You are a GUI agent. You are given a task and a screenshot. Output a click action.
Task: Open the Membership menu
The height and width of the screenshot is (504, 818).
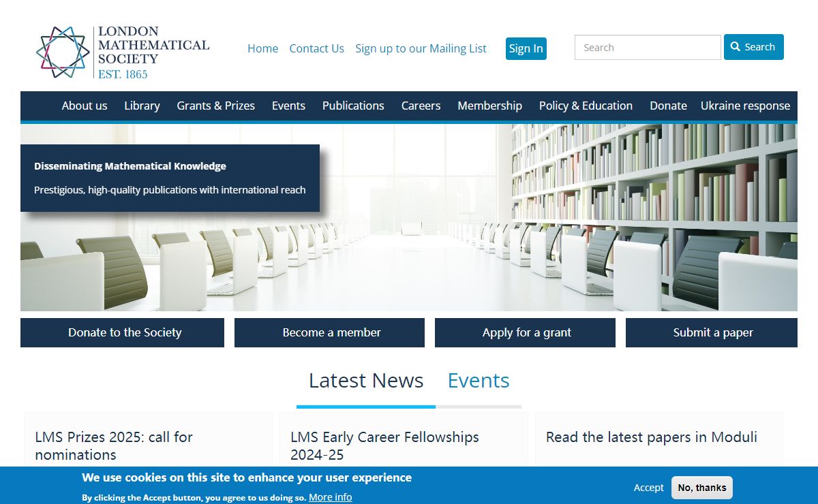click(489, 106)
